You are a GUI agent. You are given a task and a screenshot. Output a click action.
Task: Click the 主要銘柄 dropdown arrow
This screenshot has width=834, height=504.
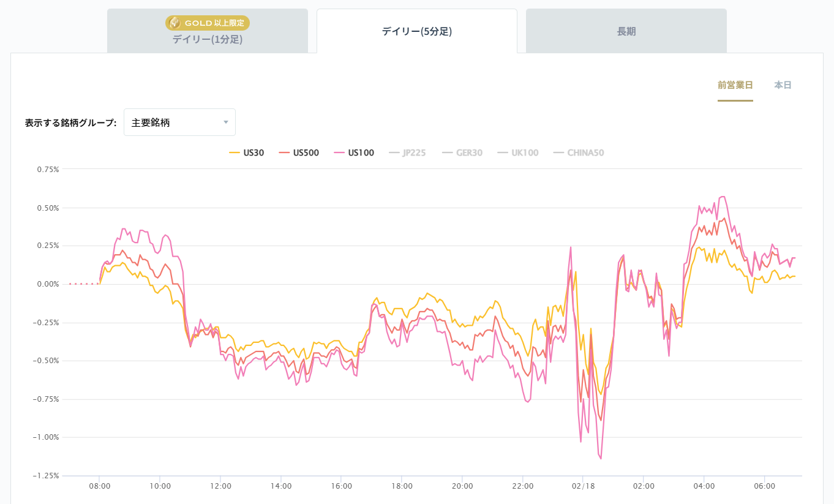[x=225, y=122]
